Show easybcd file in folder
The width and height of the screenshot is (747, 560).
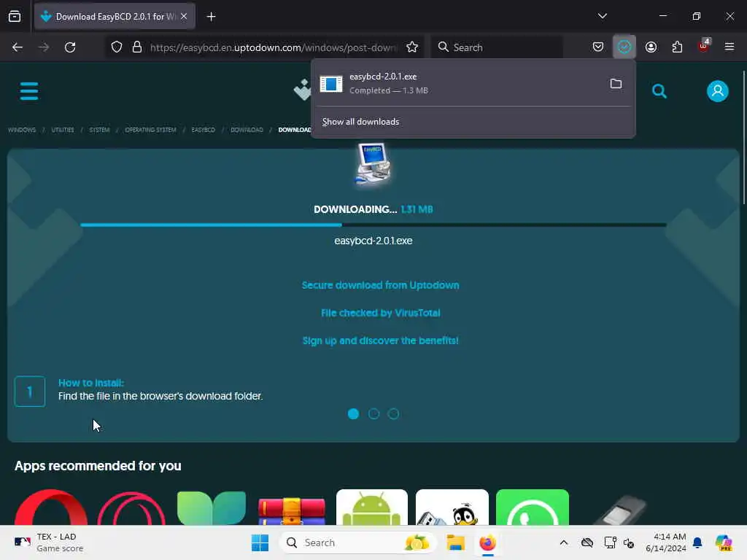[616, 84]
